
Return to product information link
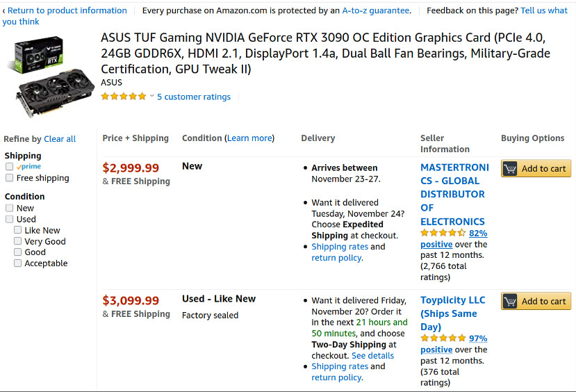pyautogui.click(x=67, y=10)
